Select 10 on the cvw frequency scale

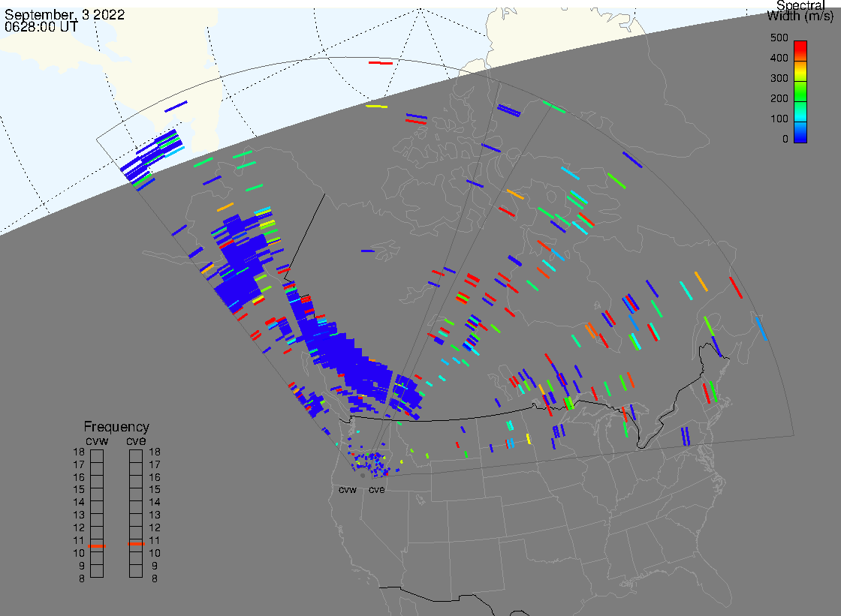coord(79,553)
